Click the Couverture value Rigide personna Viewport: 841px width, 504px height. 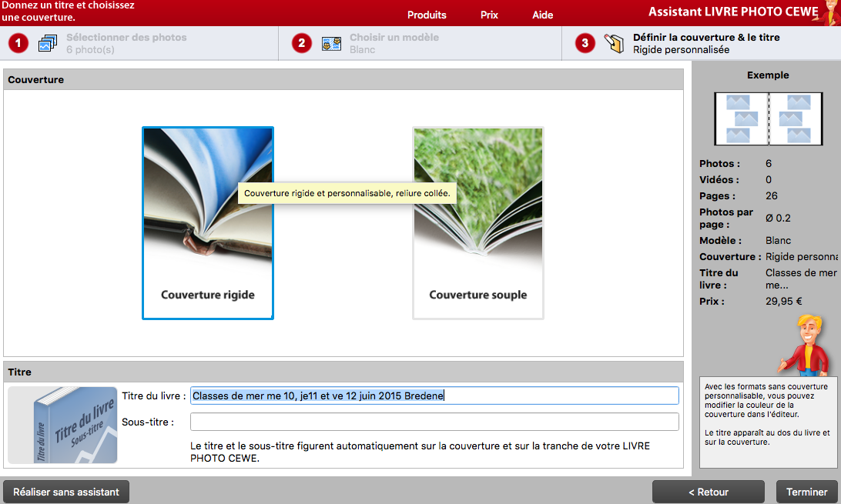801,256
